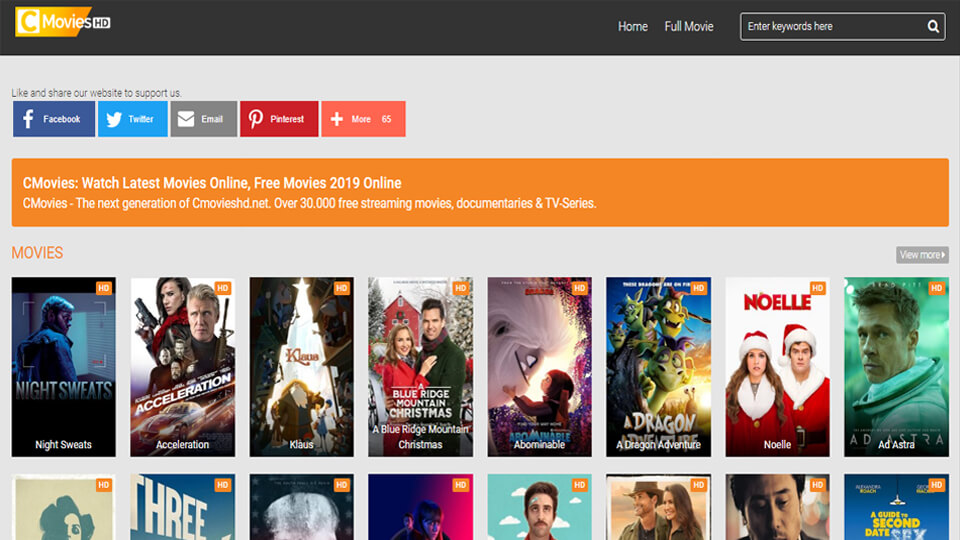
Task: Click HD badge on Noelle poster
Action: [817, 288]
